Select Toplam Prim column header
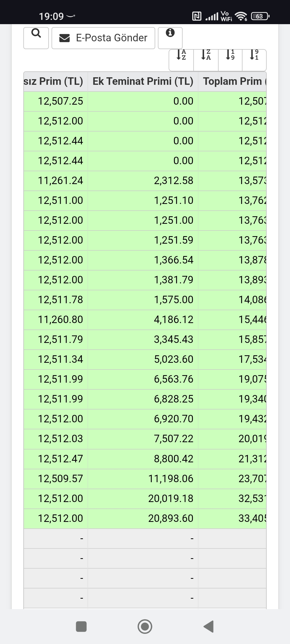Viewport: 290px width, 644px height. [232, 81]
